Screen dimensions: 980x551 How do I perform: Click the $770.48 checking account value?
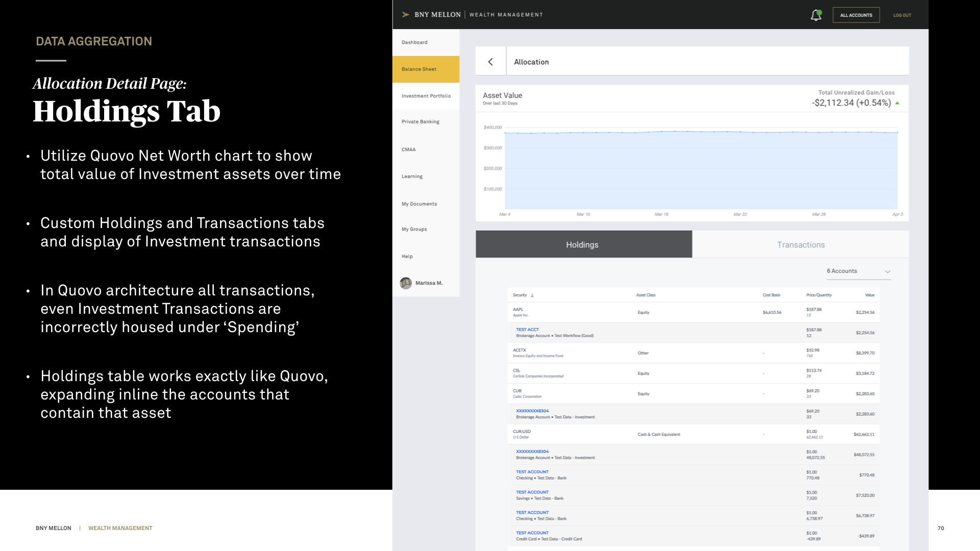[867, 475]
